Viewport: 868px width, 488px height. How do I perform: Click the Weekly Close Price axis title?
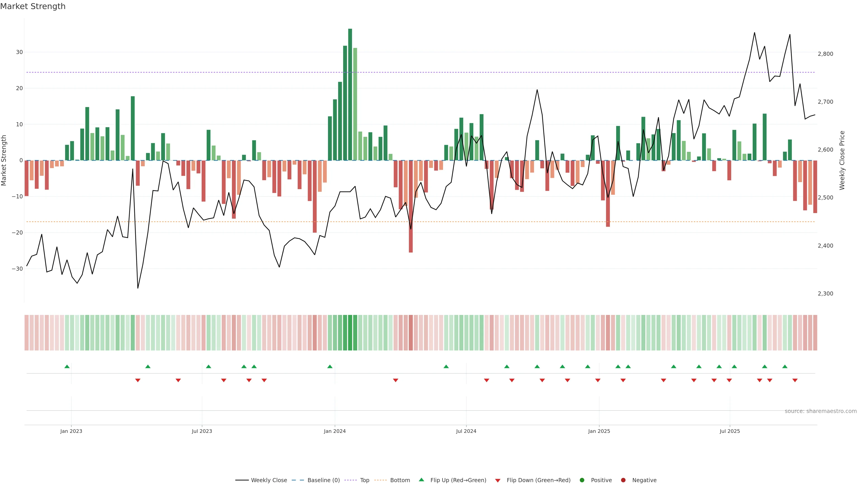(x=842, y=160)
